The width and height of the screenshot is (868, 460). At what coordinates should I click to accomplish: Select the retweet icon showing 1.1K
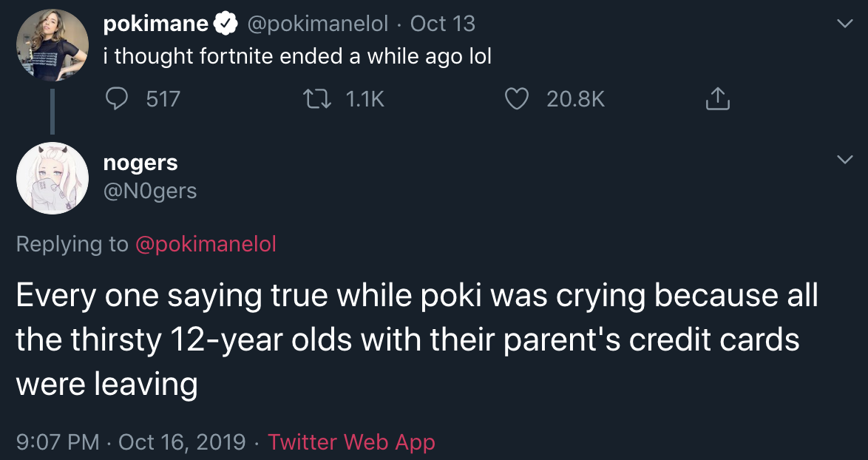pyautogui.click(x=318, y=98)
